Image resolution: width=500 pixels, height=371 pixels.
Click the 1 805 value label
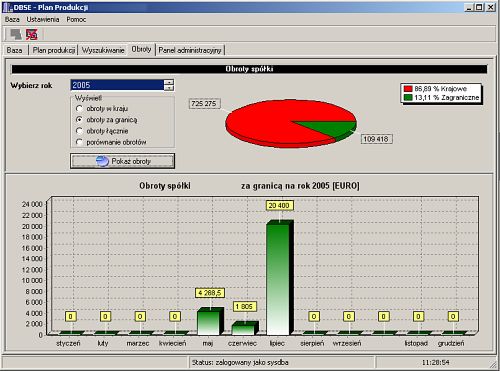(244, 306)
